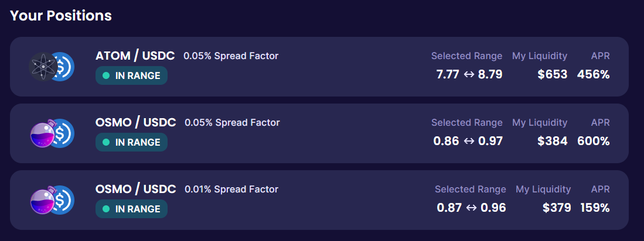Click the OSMO icon in the 0.05% spread position
The height and width of the screenshot is (241, 644).
click(x=42, y=133)
